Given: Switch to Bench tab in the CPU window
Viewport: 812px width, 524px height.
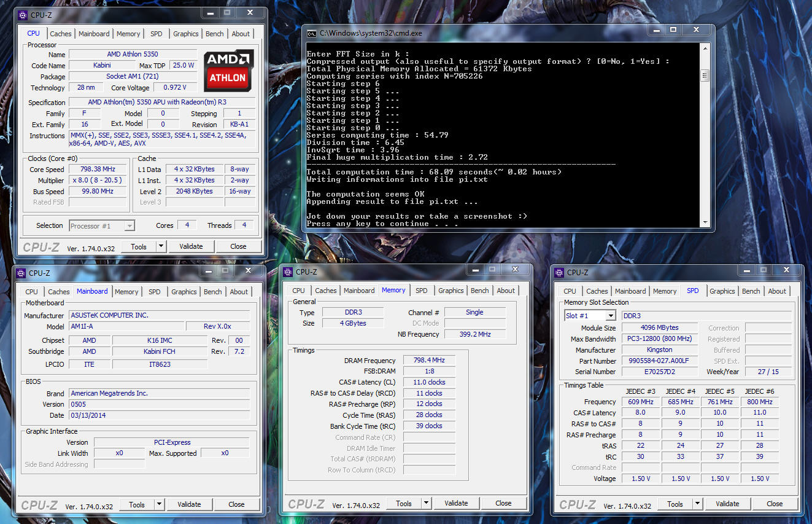Looking at the screenshot, I should tap(215, 34).
